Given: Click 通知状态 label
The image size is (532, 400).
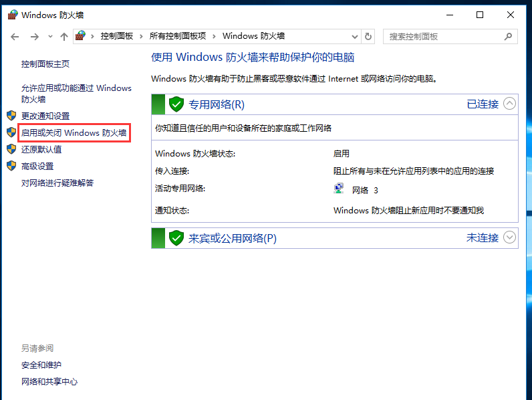Looking at the screenshot, I should tap(172, 211).
